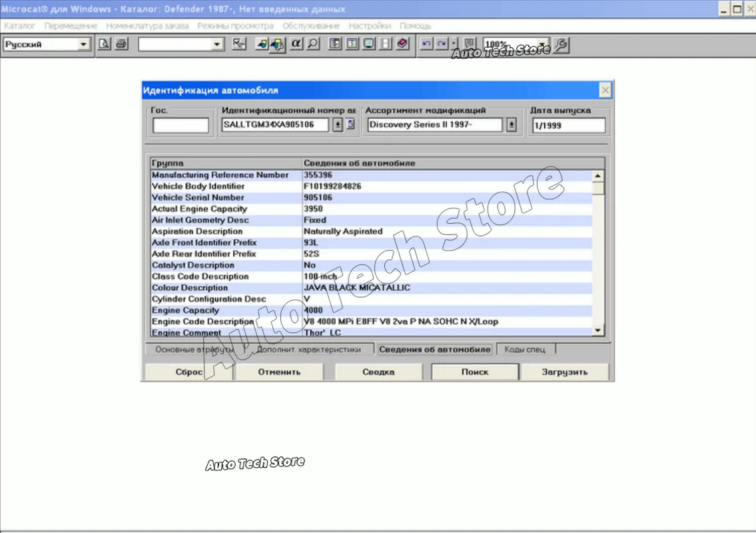
Task: Select the Vehicle Body Identifier row
Action: tap(371, 186)
